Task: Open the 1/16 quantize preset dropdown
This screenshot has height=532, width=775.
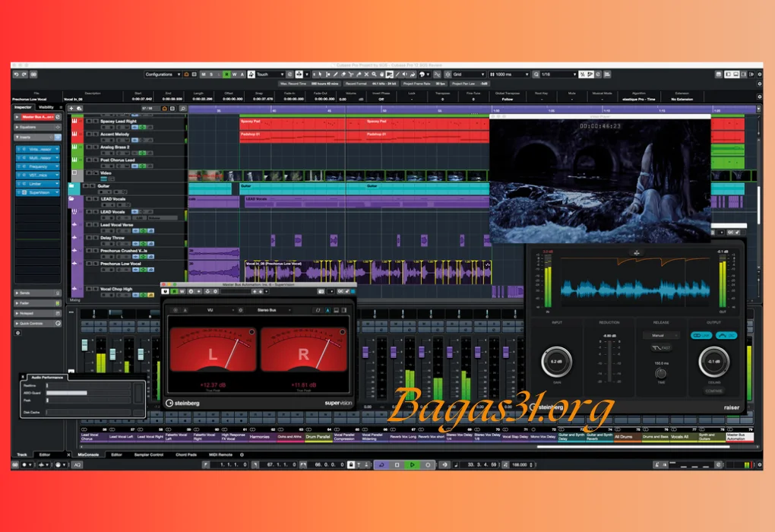Action: click(x=558, y=74)
